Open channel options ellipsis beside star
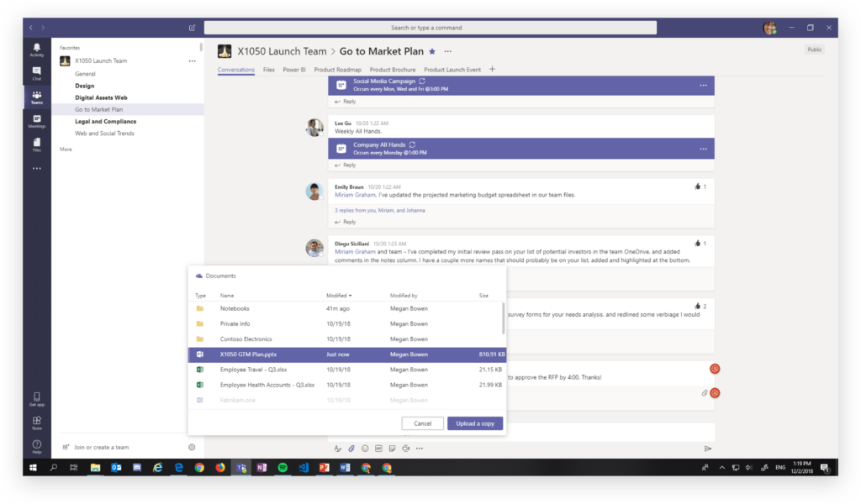The width and height of the screenshot is (861, 504). pos(448,51)
